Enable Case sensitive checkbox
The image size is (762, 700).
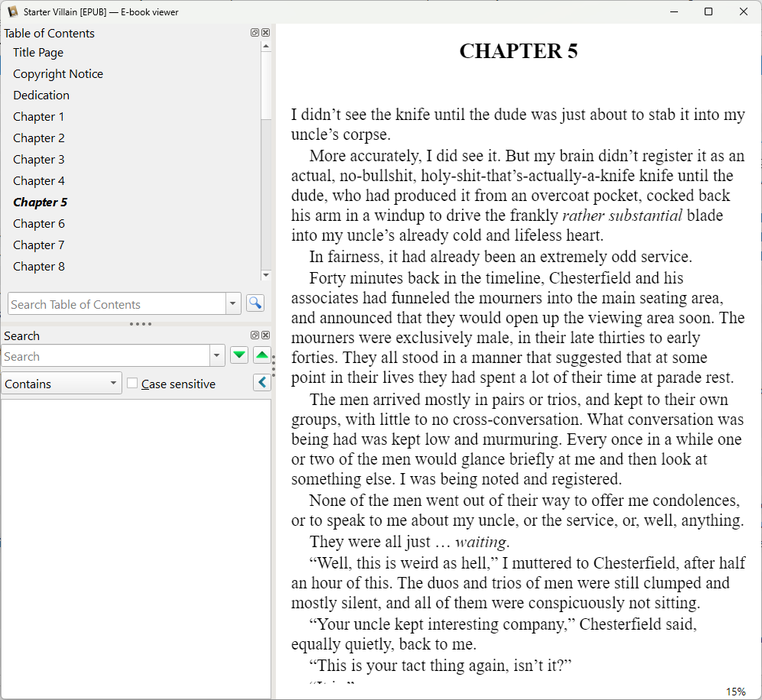tap(132, 384)
